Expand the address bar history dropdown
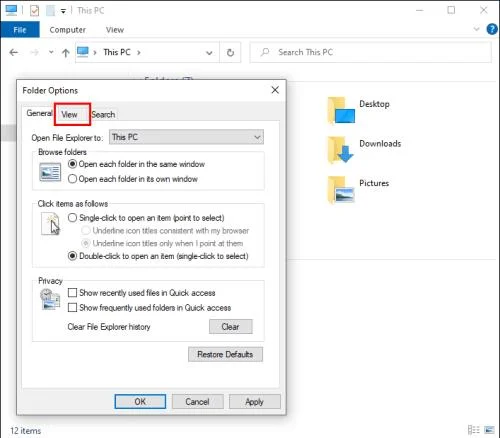Screen dimensions: 500x438 (209, 53)
